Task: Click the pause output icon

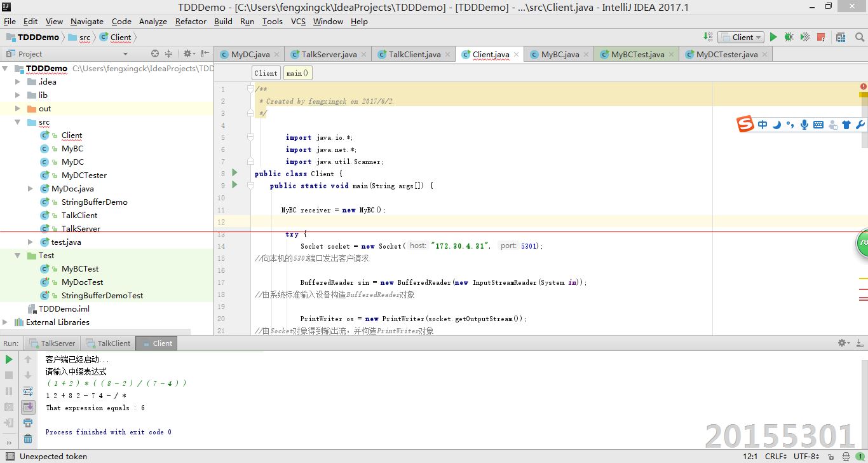Action: tap(9, 391)
